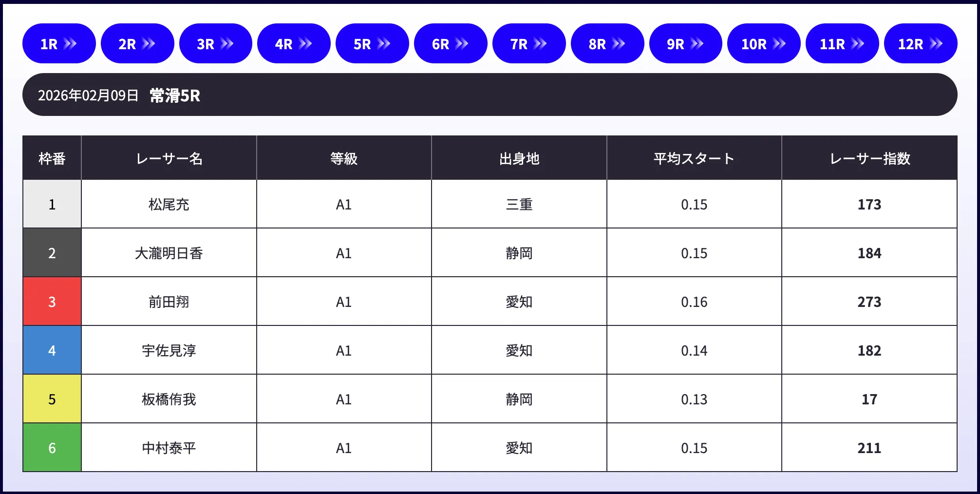Select the 11R race pill
The image size is (980, 494).
[842, 44]
